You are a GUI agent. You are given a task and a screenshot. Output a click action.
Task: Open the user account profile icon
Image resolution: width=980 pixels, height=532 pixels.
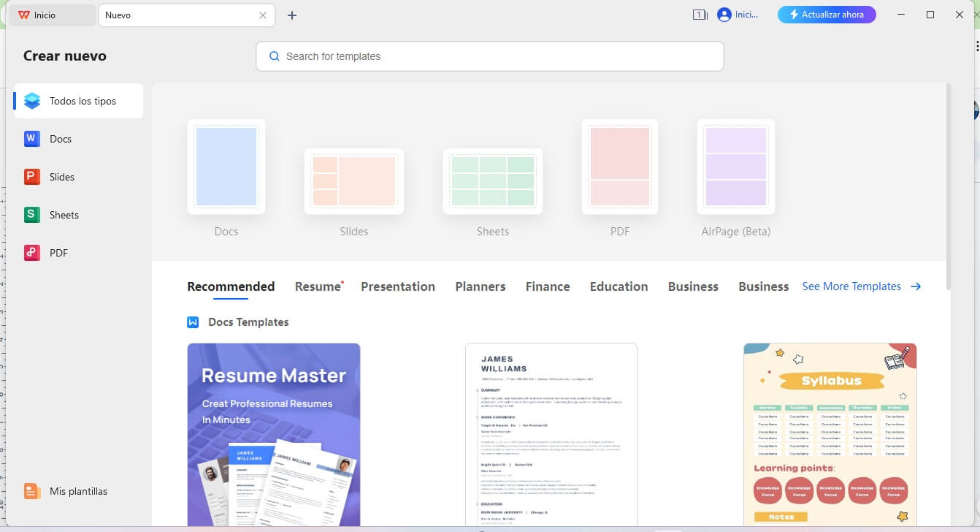(x=721, y=14)
